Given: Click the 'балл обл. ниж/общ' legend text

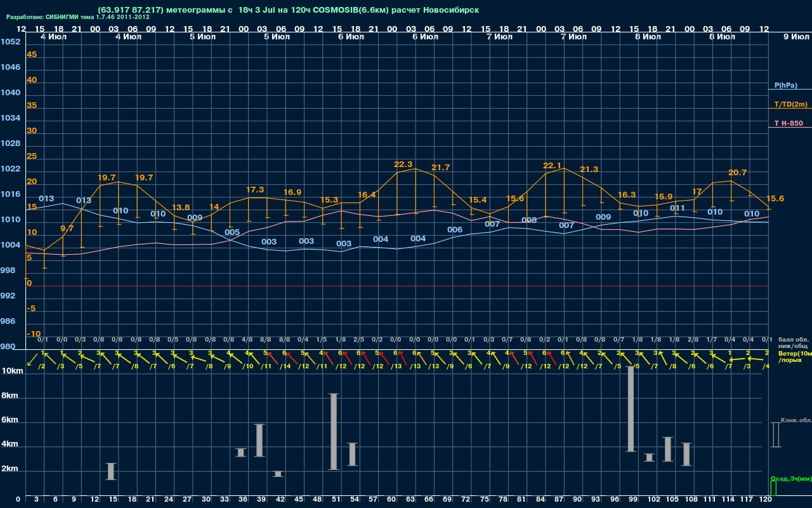Looking at the screenshot, I should pyautogui.click(x=794, y=343).
